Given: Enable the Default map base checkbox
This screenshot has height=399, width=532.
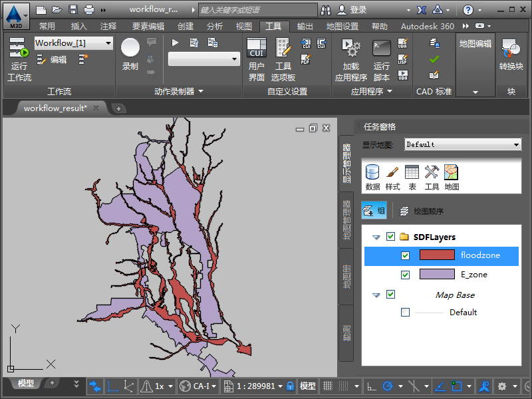Looking at the screenshot, I should pos(406,313).
